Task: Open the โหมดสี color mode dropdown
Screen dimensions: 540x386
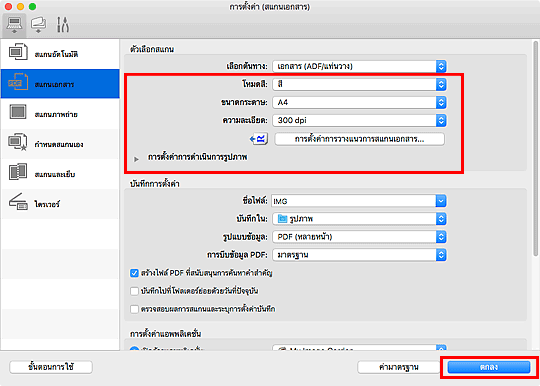Action: tap(359, 84)
